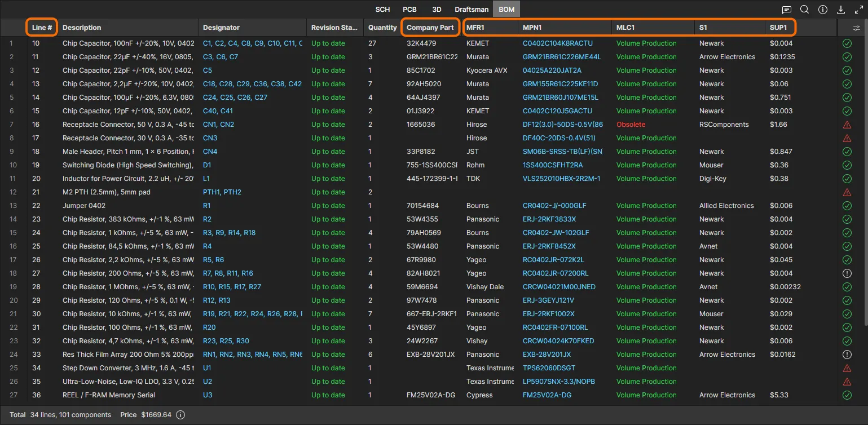The width and height of the screenshot is (868, 425).
Task: Click designator link R23, R25, R30
Action: (x=226, y=341)
